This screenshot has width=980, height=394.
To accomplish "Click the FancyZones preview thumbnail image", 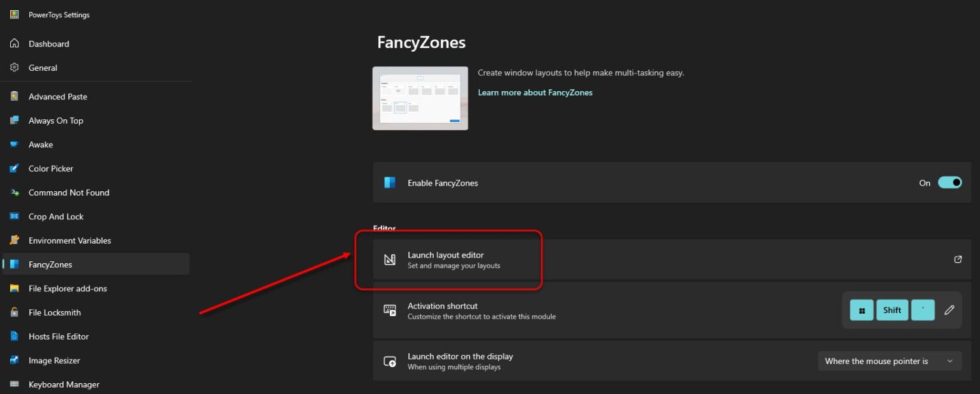I will click(420, 98).
